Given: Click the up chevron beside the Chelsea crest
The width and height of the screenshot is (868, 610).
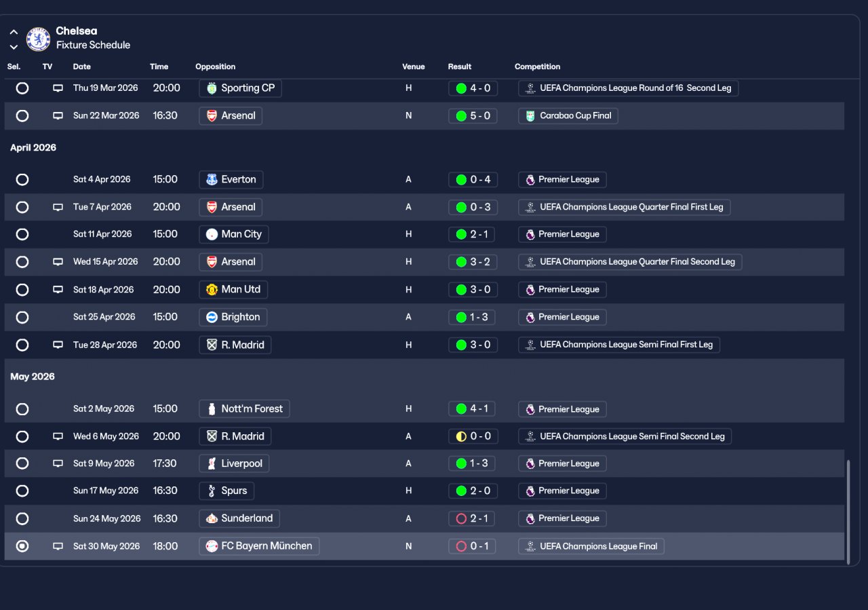Looking at the screenshot, I should pos(14,32).
